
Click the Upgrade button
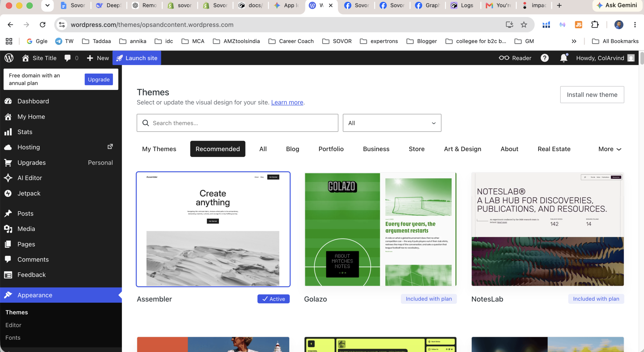click(99, 79)
